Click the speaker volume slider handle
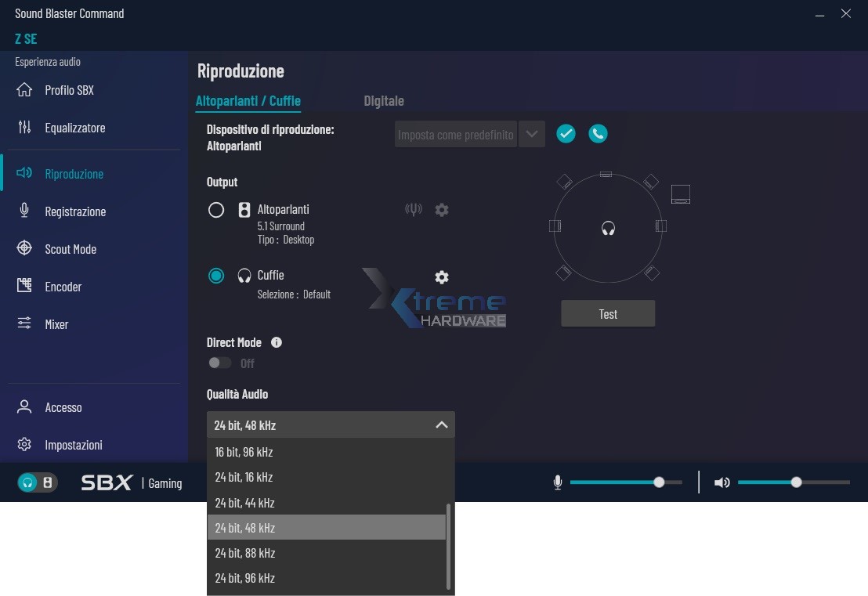Image resolution: width=868 pixels, height=596 pixels. tap(796, 482)
